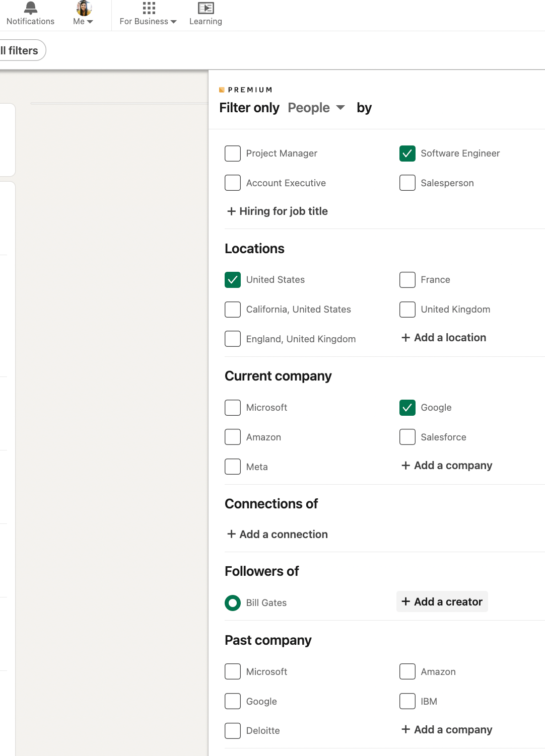Check the Salesperson checkbox

(407, 183)
